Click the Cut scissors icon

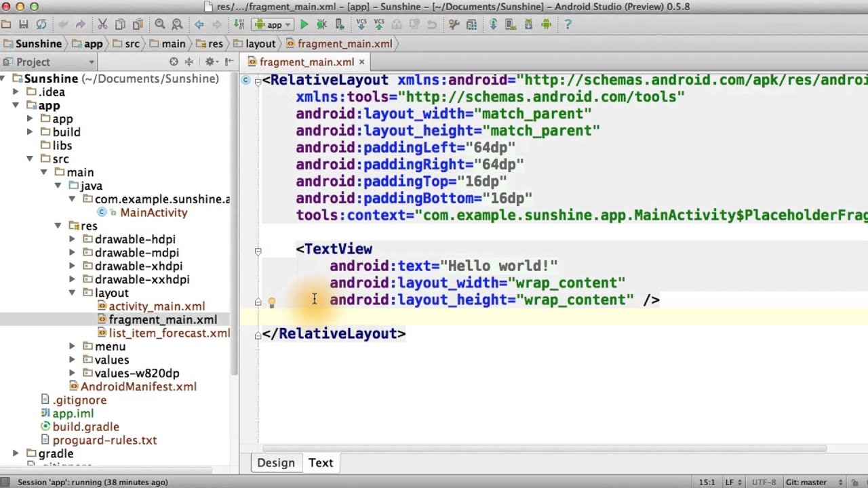click(x=102, y=24)
